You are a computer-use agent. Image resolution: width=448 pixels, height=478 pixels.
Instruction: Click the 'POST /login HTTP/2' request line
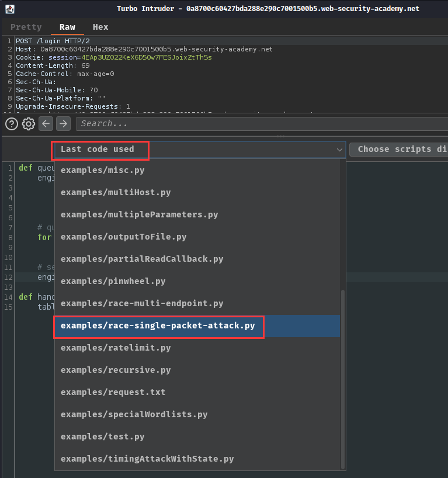(x=53, y=41)
